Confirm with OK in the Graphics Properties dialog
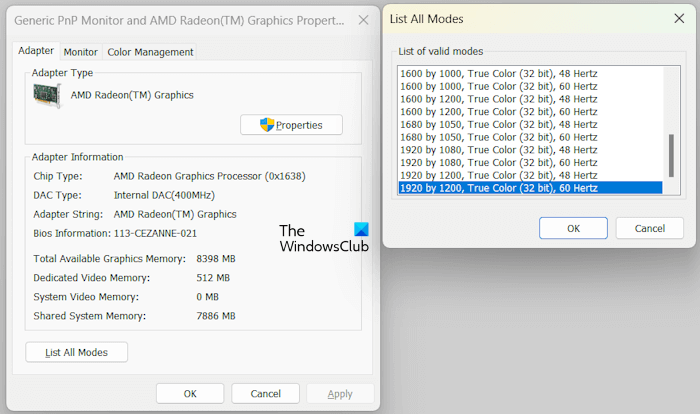700x414 pixels. click(x=190, y=393)
